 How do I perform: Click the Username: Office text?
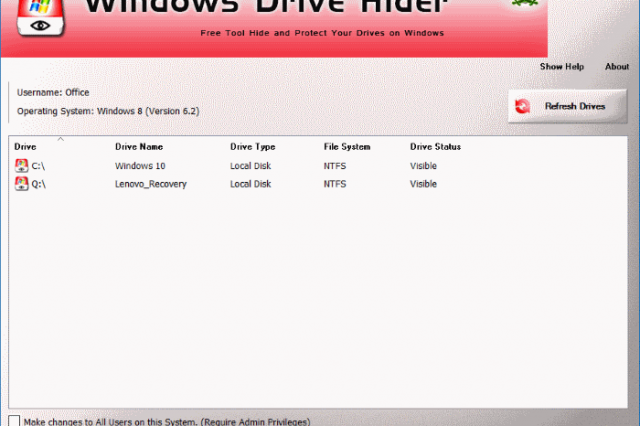click(53, 93)
